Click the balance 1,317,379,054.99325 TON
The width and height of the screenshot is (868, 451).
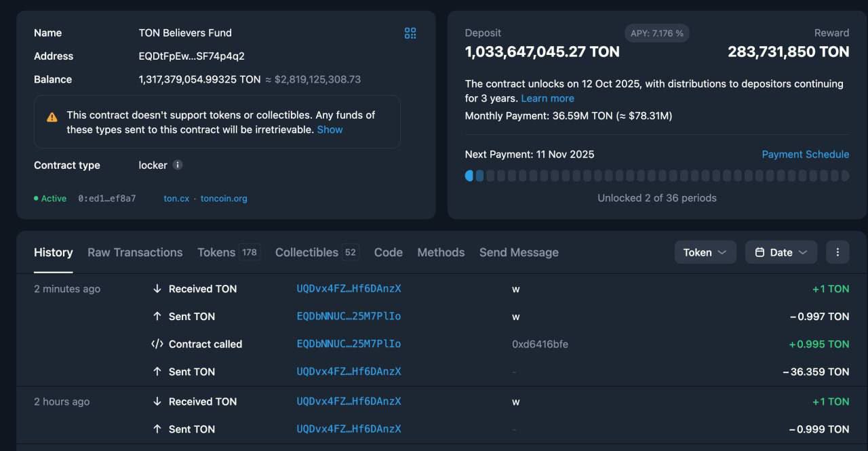[199, 79]
